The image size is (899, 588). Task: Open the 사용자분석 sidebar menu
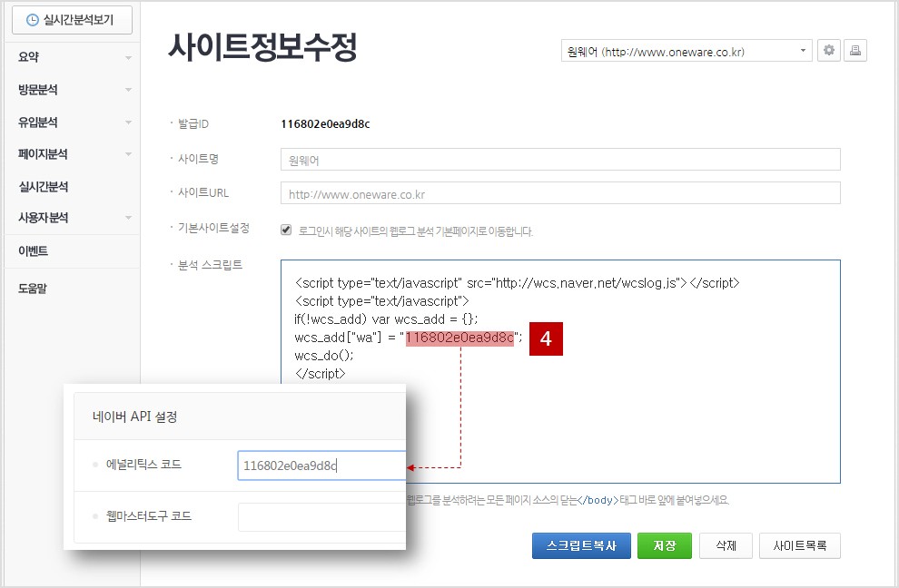[x=43, y=218]
